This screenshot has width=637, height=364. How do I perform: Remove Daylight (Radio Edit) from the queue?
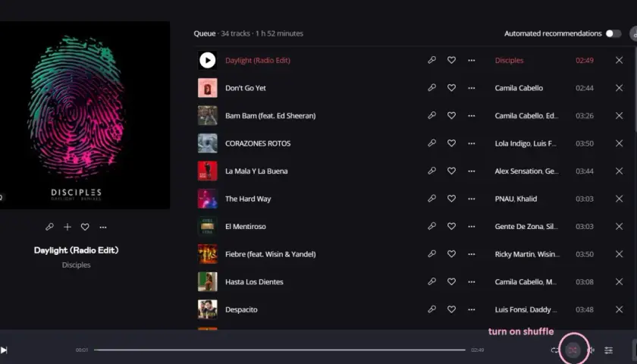tap(619, 60)
